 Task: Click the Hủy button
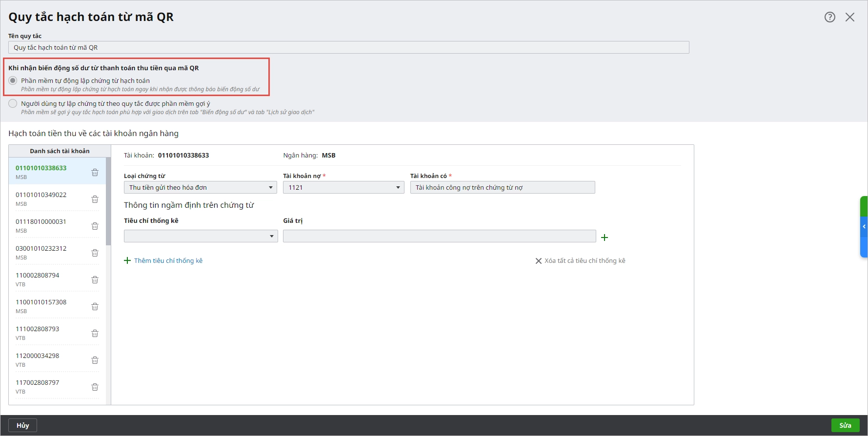click(22, 425)
